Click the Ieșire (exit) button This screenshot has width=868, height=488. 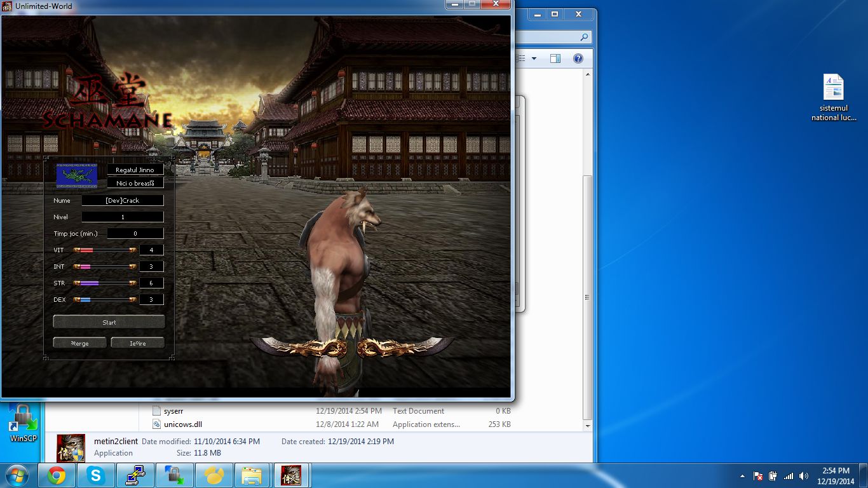tap(138, 343)
